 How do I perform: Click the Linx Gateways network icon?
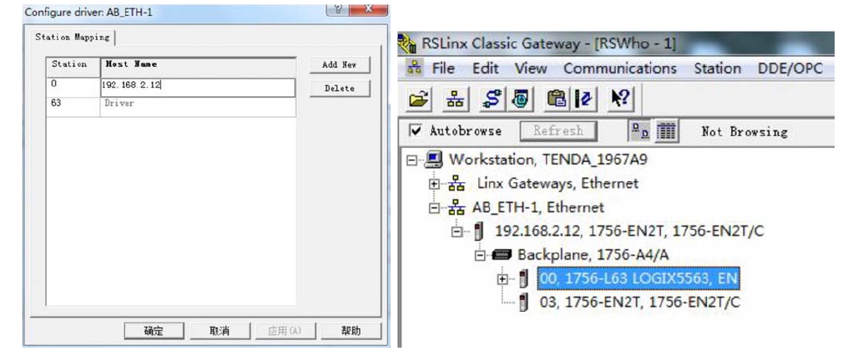[x=457, y=183]
